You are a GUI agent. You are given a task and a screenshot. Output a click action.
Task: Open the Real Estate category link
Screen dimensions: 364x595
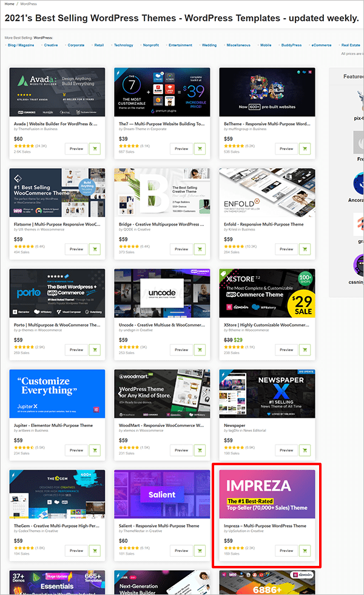pos(351,45)
